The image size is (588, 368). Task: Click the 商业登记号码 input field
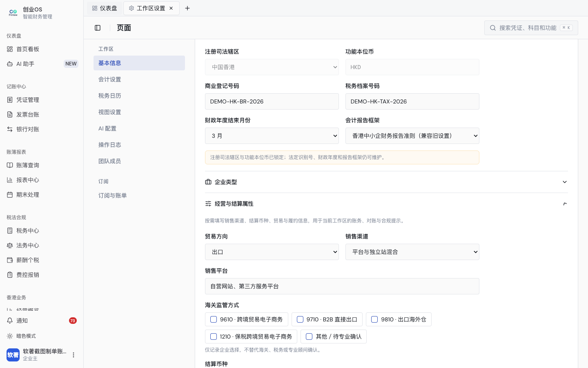pyautogui.click(x=272, y=101)
